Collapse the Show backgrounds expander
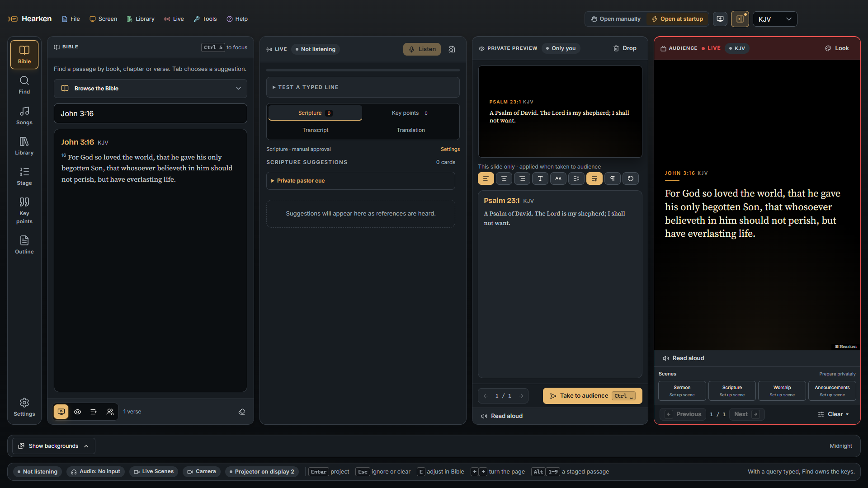The height and width of the screenshot is (488, 868). [x=54, y=446]
